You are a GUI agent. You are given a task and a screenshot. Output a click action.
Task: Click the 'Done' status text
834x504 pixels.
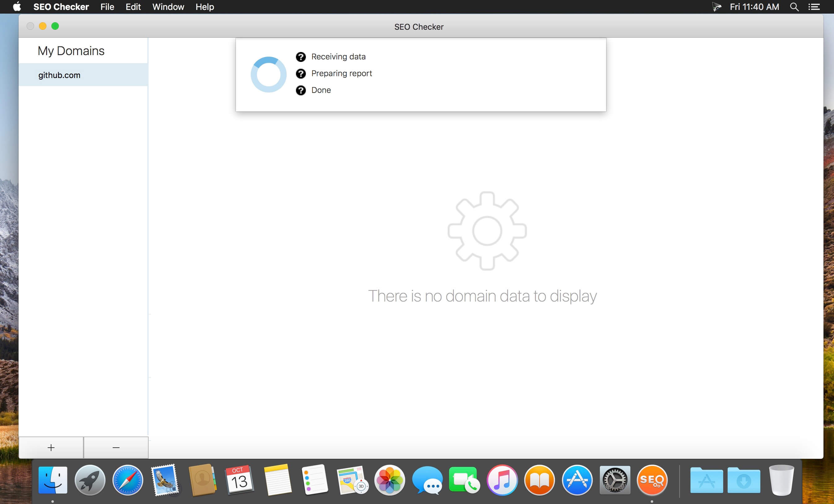[321, 90]
